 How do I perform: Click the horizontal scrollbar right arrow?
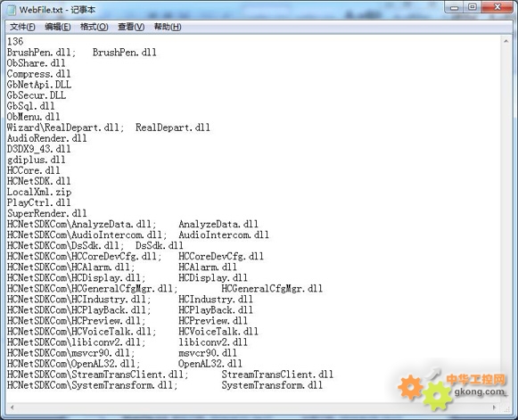tap(495, 408)
